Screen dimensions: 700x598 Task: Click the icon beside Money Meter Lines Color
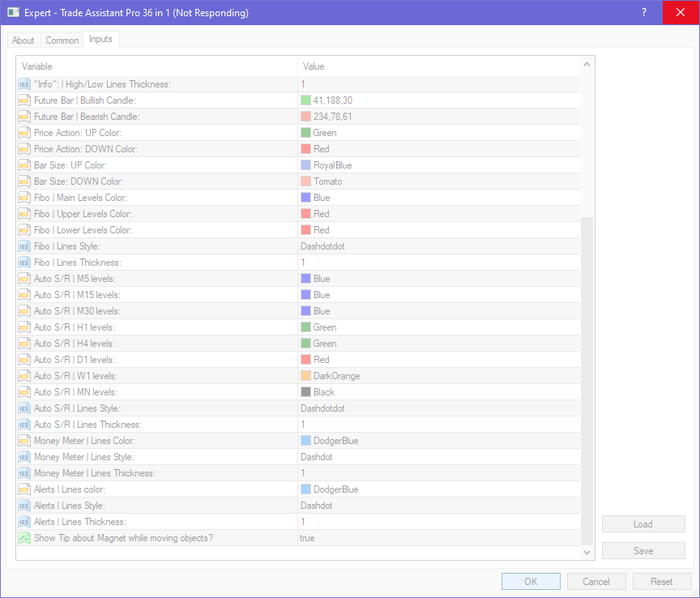click(x=24, y=441)
